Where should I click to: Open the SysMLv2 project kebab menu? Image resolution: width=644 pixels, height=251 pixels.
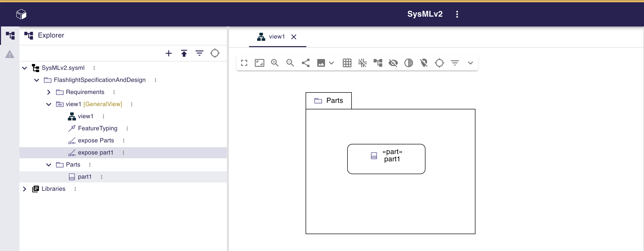(457, 14)
